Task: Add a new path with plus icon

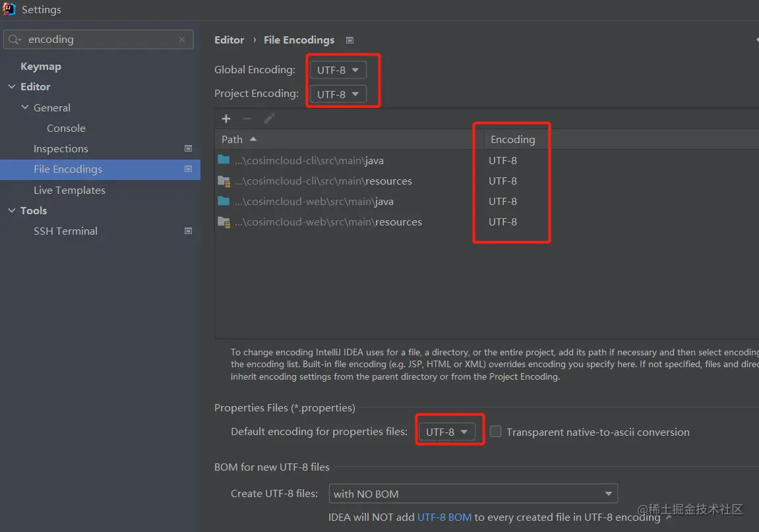Action: (x=226, y=119)
